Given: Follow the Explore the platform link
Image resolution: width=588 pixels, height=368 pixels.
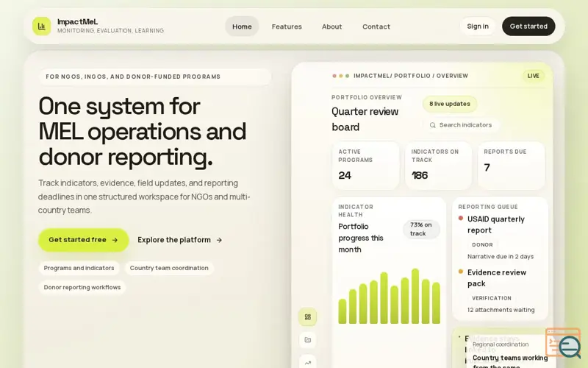Looking at the screenshot, I should click(179, 240).
